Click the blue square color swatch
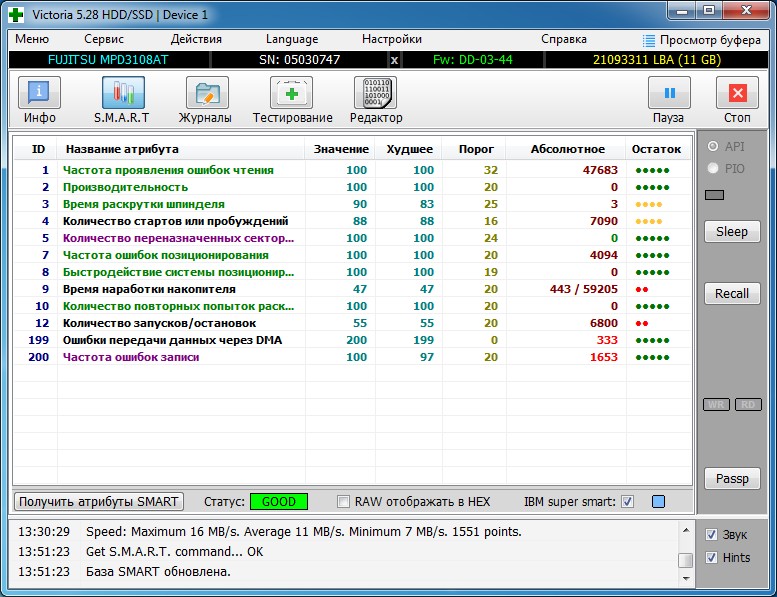Screen dimensions: 777x597 (658, 502)
